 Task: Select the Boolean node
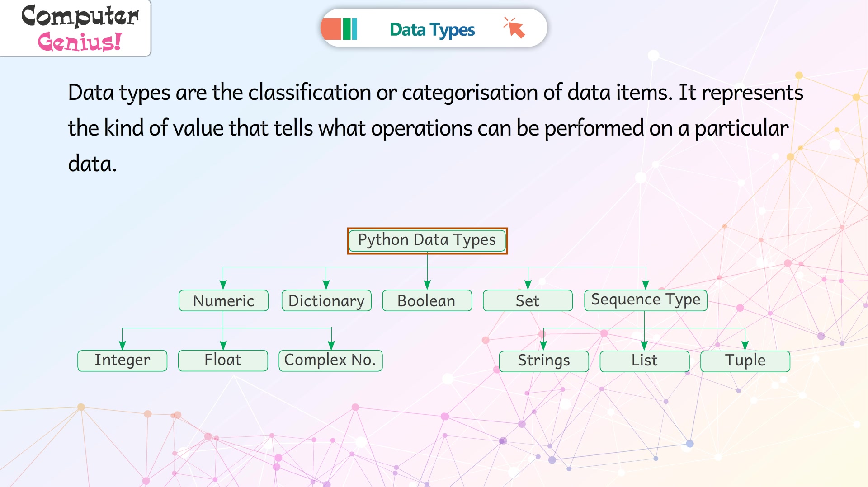pos(427,300)
